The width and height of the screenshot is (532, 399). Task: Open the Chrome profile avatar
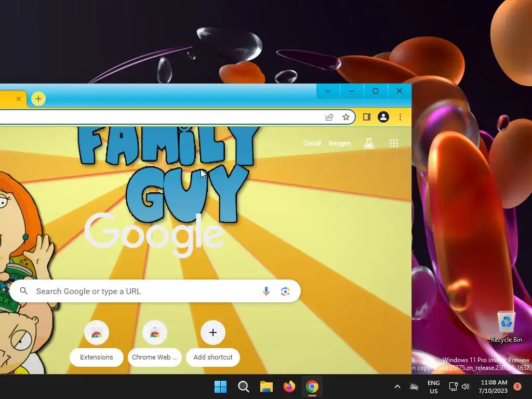(x=383, y=117)
